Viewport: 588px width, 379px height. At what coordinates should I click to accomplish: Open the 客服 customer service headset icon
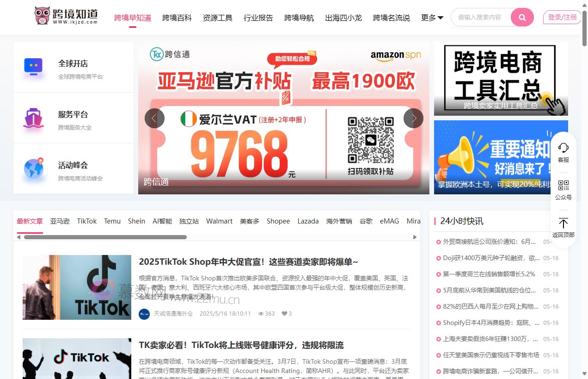(563, 148)
